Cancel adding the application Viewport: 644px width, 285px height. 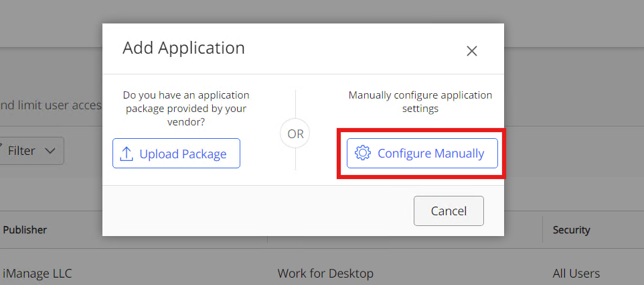449,211
